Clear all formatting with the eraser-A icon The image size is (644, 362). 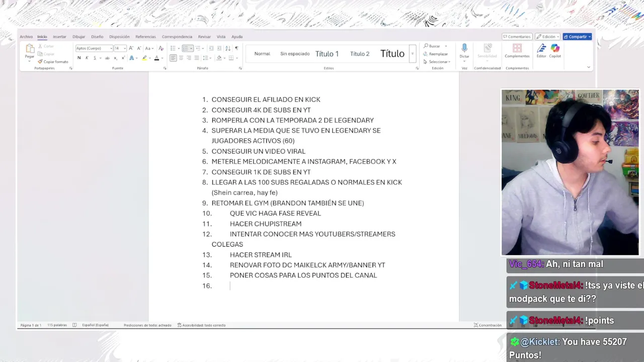(x=161, y=48)
